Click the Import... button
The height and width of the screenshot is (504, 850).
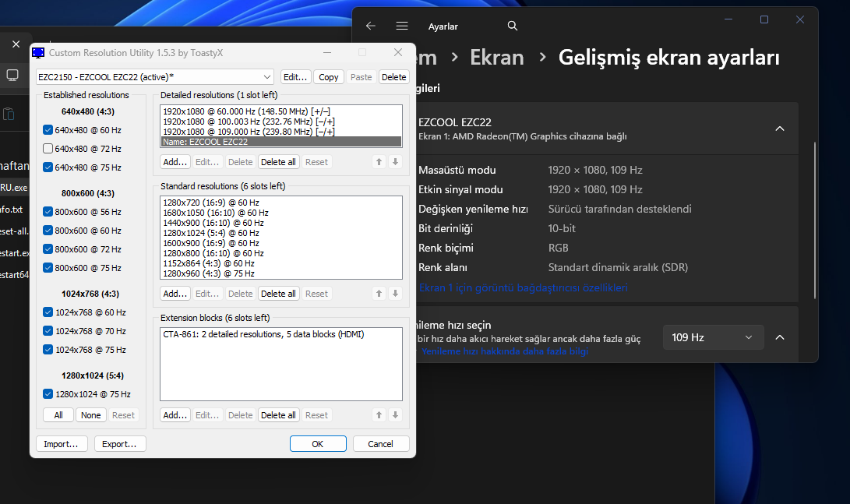pyautogui.click(x=62, y=444)
